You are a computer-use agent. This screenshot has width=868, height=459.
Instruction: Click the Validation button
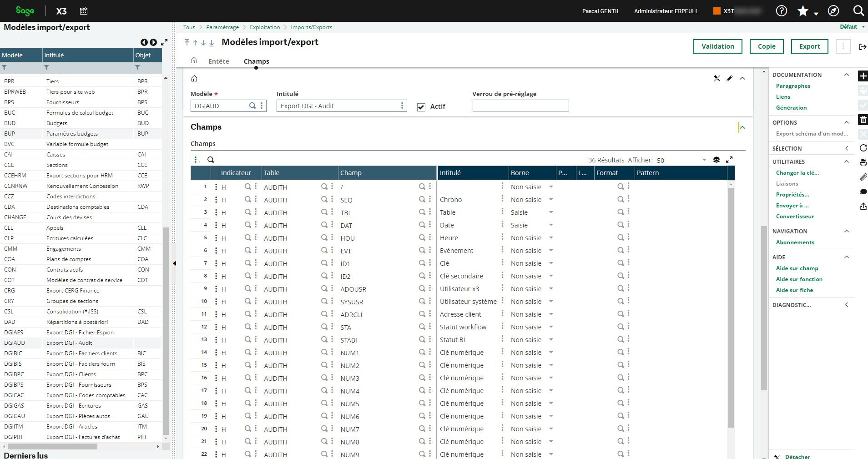pos(717,46)
